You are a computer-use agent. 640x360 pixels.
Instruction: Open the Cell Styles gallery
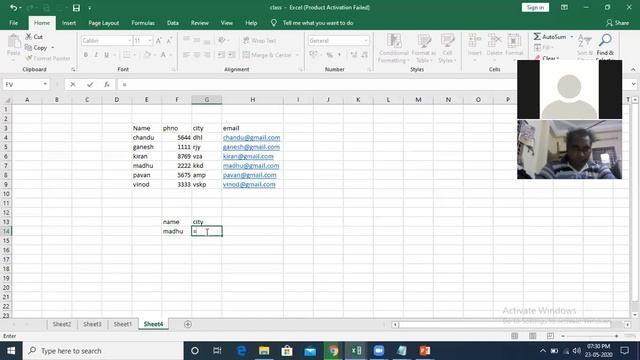[447, 48]
